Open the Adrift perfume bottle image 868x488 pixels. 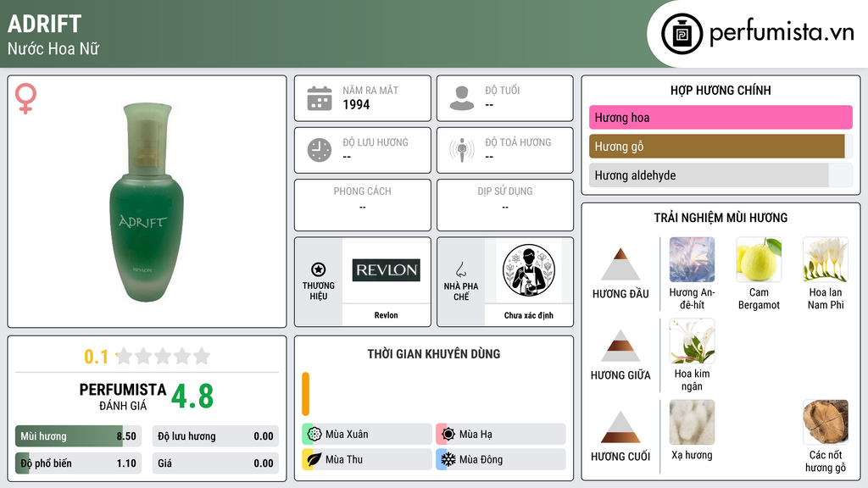coord(147,202)
